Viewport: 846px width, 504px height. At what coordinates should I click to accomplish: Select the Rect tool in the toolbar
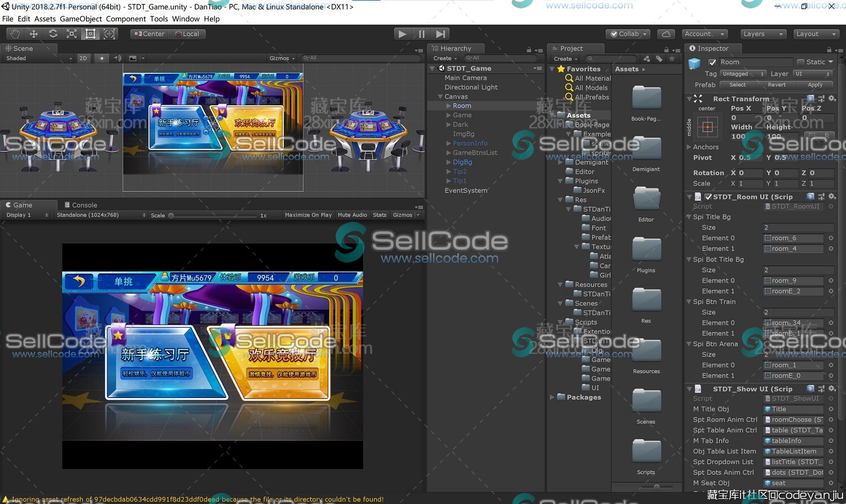pyautogui.click(x=90, y=34)
